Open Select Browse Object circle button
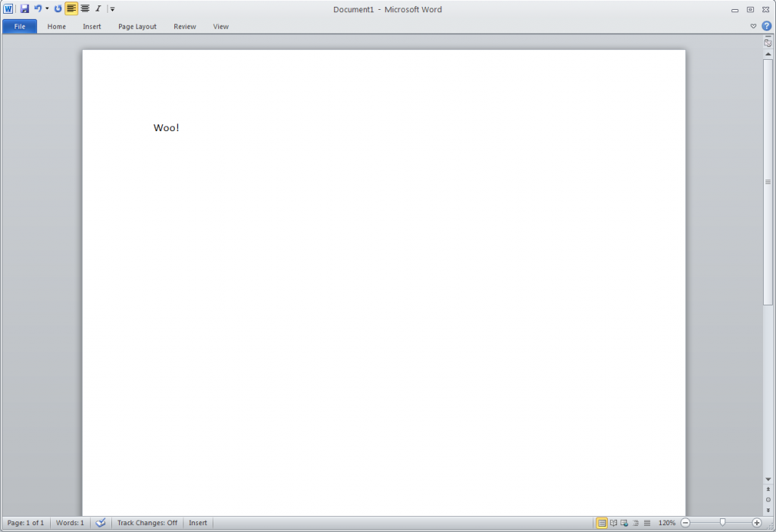This screenshot has width=776, height=532. coord(768,500)
